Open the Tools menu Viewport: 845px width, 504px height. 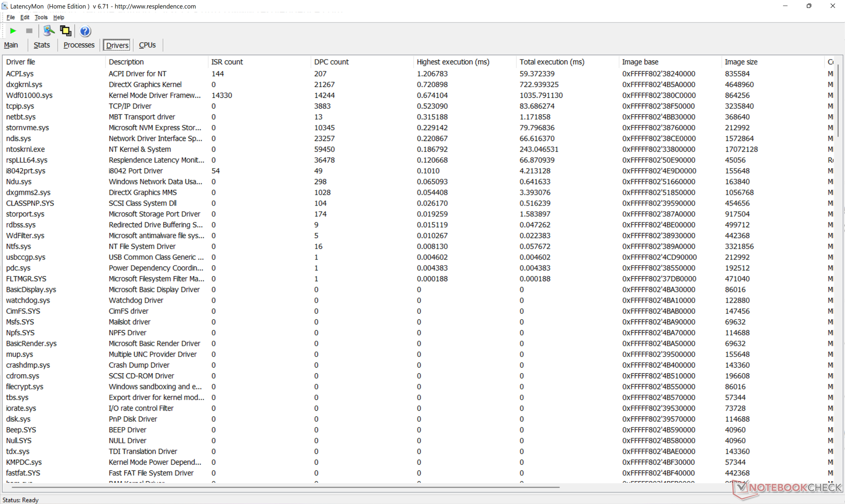(41, 18)
